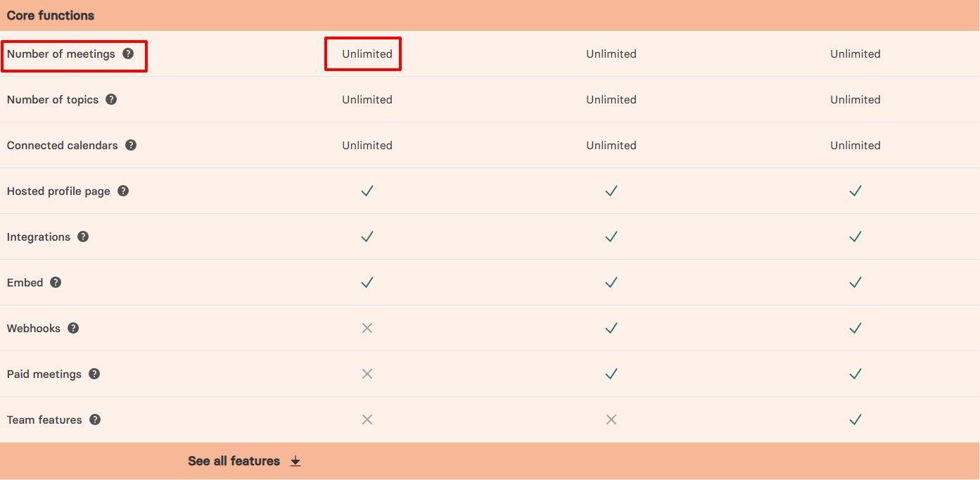The width and height of the screenshot is (980, 480).
Task: Click the Hosted profile page help icon
Action: [123, 191]
